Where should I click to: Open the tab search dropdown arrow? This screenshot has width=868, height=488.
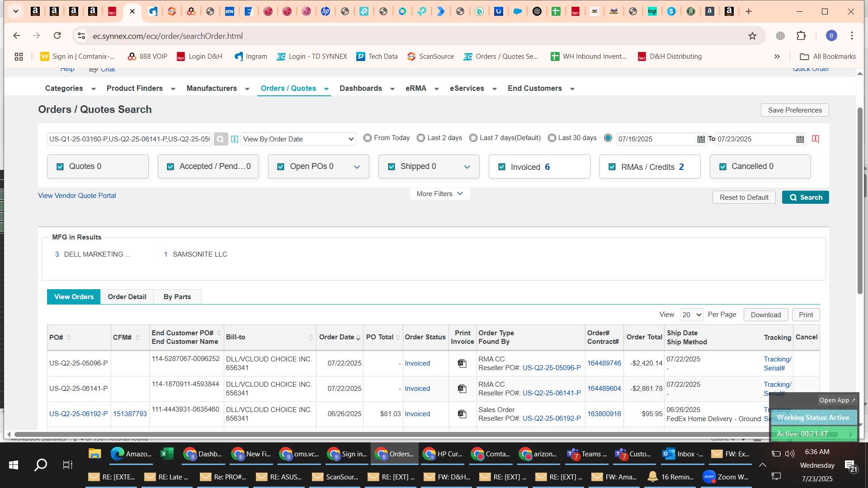coord(15,11)
